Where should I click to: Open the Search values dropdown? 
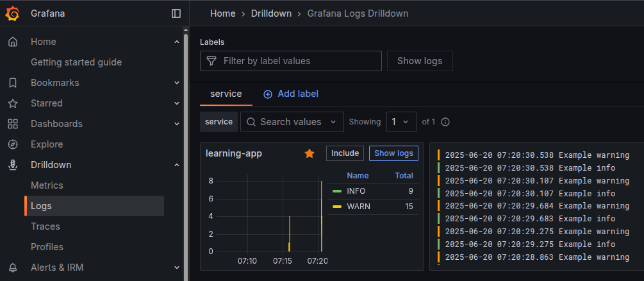[x=292, y=122]
